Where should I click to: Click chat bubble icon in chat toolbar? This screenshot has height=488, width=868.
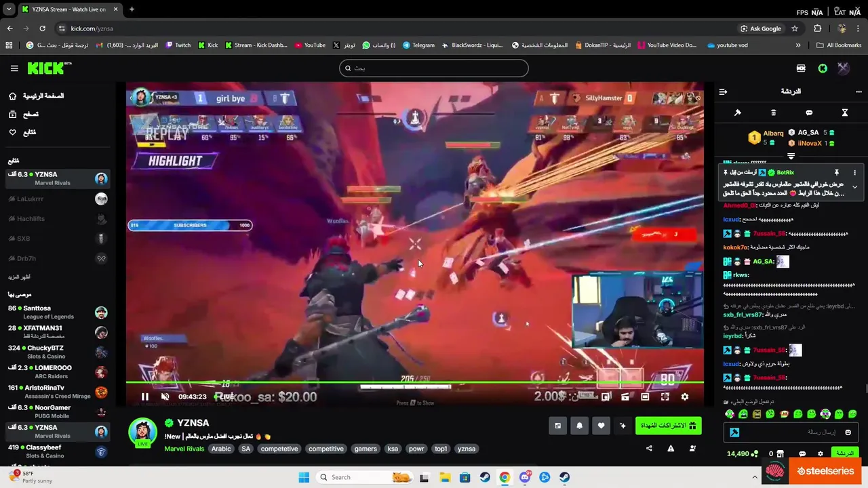[x=809, y=113]
